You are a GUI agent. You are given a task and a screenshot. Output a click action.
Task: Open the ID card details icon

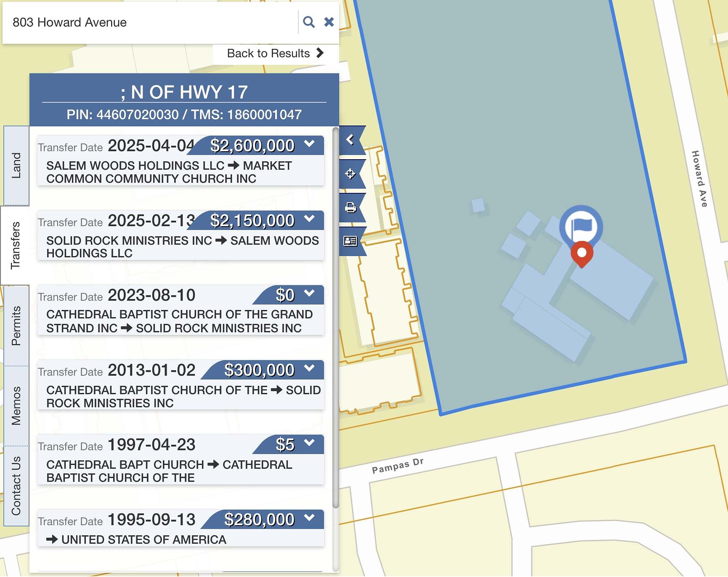click(x=350, y=241)
